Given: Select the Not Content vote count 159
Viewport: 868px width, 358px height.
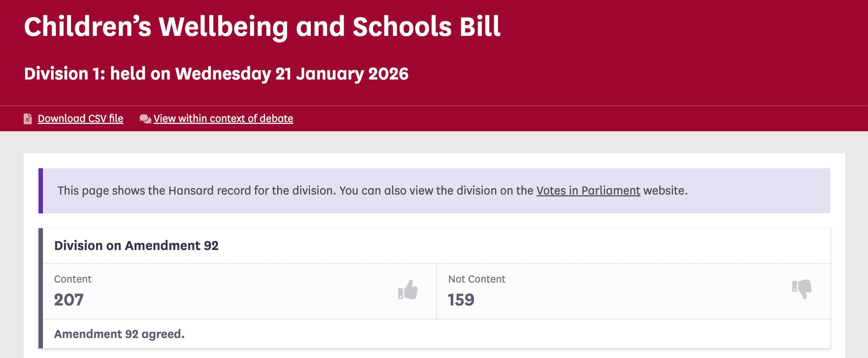Looking at the screenshot, I should (461, 300).
